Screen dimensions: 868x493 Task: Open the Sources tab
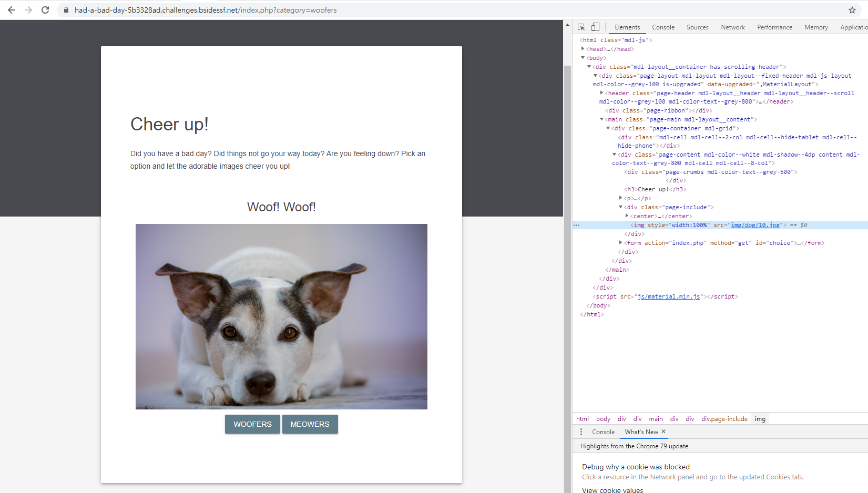tap(697, 27)
